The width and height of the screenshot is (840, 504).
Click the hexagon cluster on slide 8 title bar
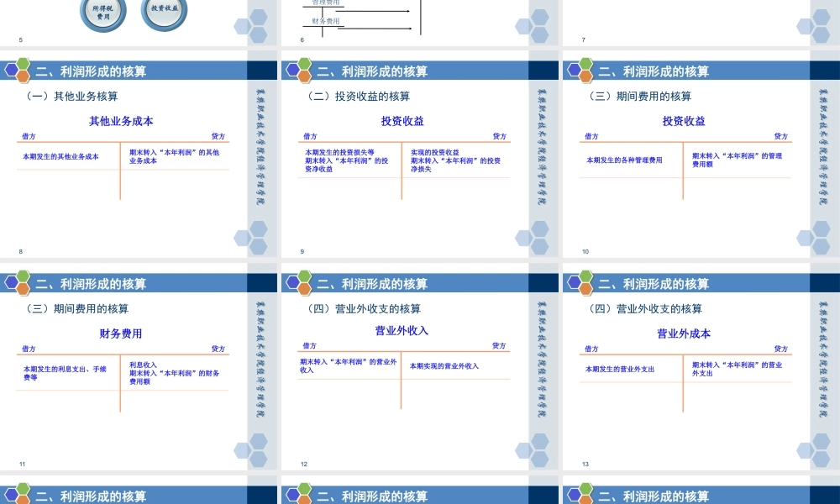click(x=17, y=71)
